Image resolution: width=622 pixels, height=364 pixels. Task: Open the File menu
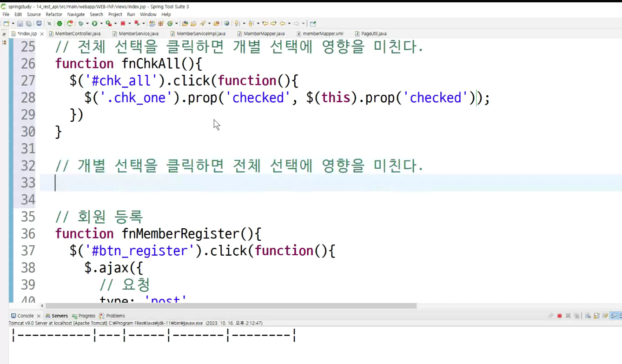[6, 14]
